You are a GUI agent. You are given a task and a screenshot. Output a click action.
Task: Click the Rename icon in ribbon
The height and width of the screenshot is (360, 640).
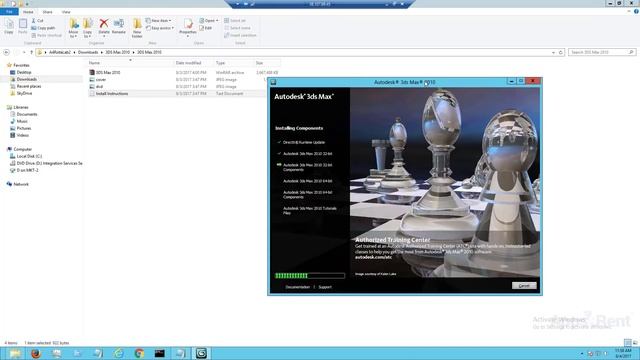click(119, 27)
